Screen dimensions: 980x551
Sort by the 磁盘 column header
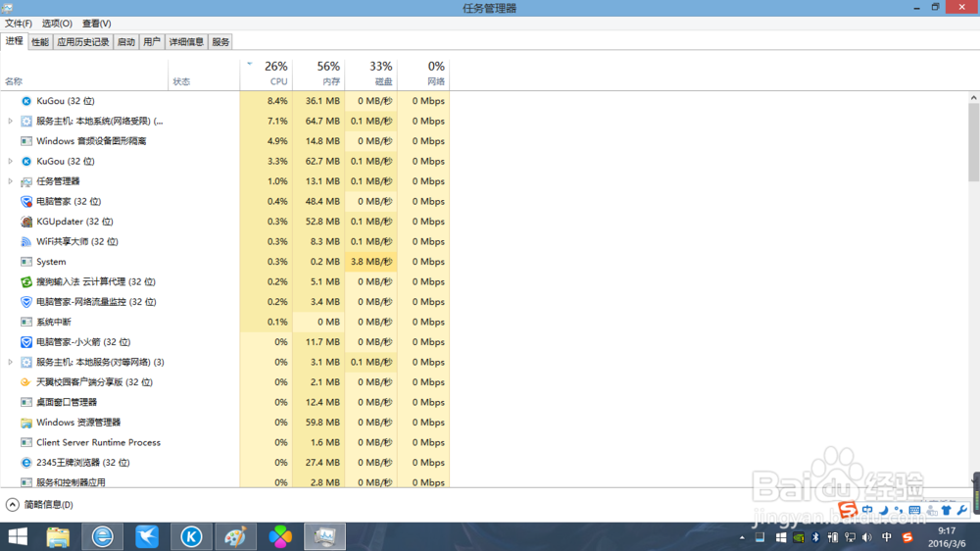click(x=371, y=74)
